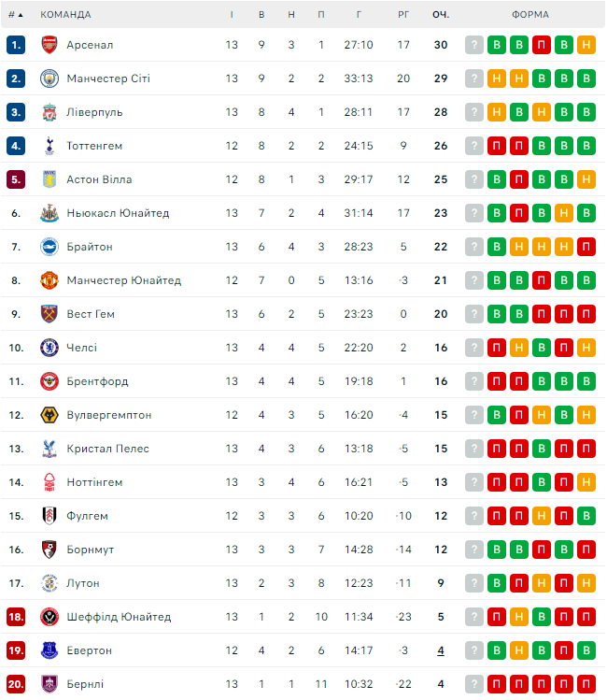Click the Aston Villa club crest

(x=49, y=179)
